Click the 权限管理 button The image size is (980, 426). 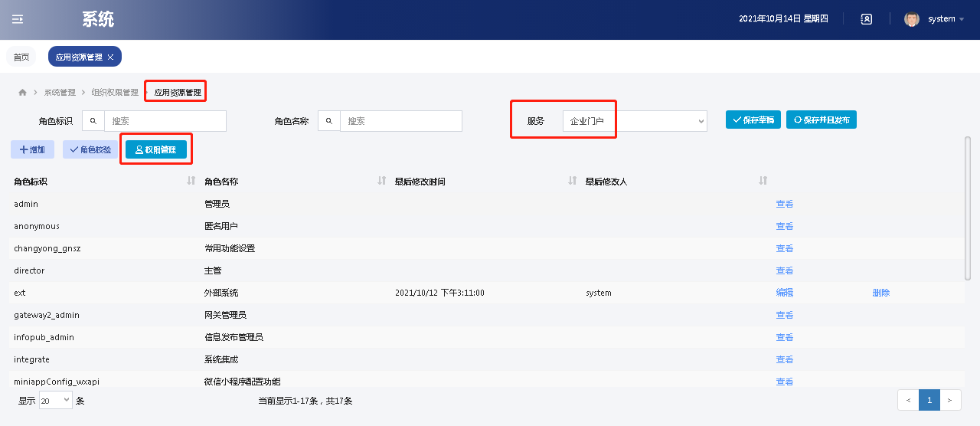(156, 149)
